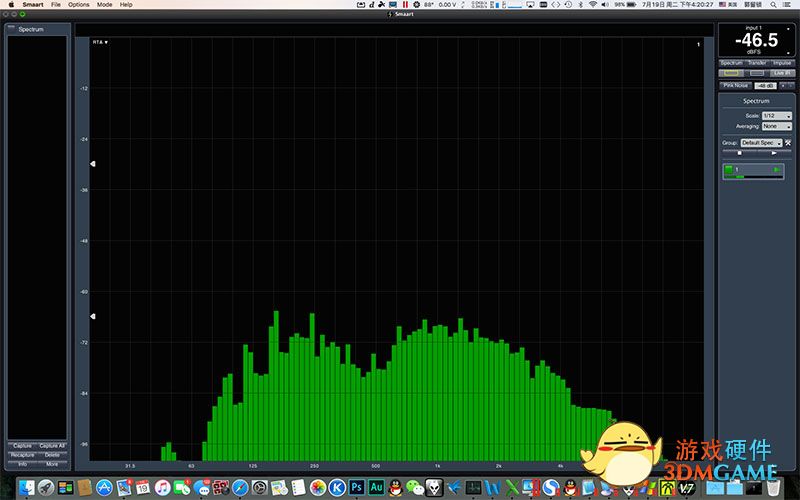Open the Group Default Spec dropdown
The height and width of the screenshot is (500, 800).
pyautogui.click(x=762, y=143)
